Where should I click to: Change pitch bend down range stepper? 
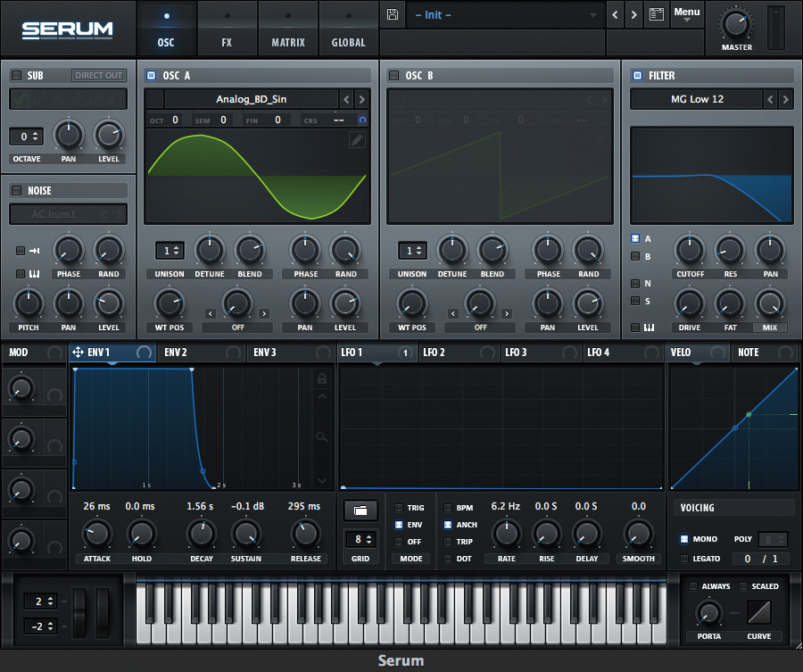41,626
